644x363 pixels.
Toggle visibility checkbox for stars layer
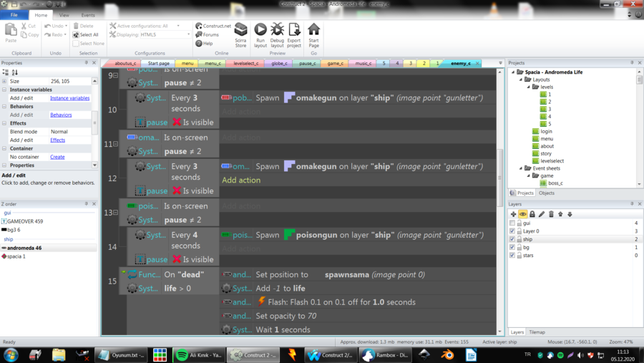pos(512,256)
